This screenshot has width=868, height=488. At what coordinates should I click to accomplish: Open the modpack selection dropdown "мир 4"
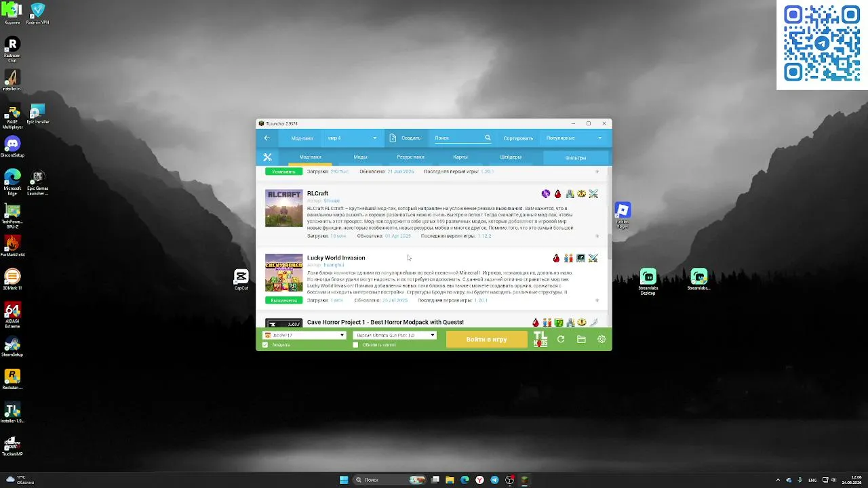(352, 138)
